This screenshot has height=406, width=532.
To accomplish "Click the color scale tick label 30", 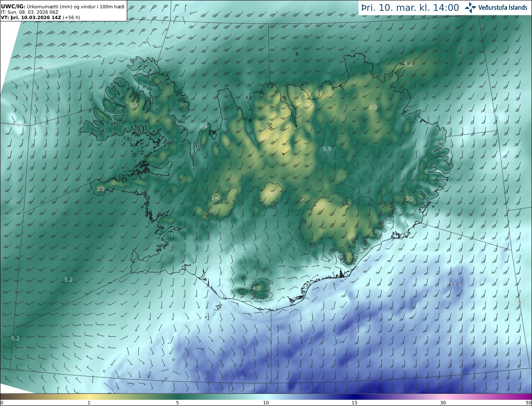I will click(x=443, y=403).
